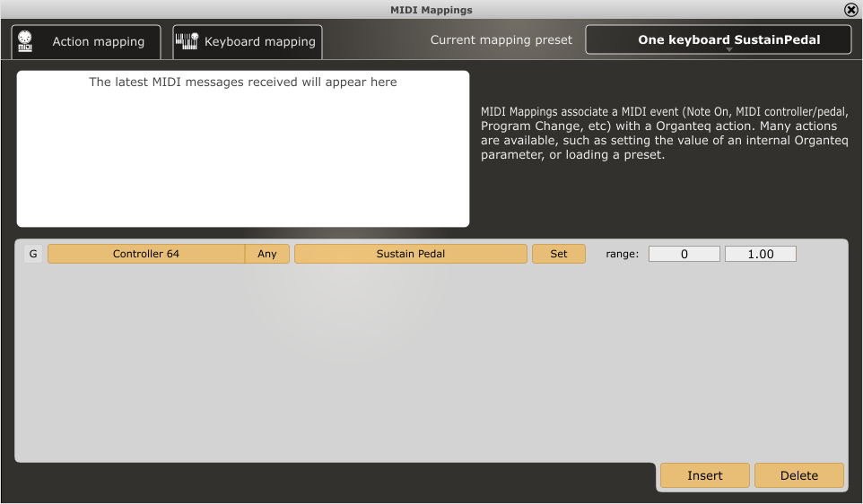Click the 'Current mapping preset' label
This screenshot has width=863, height=504.
pyautogui.click(x=501, y=39)
